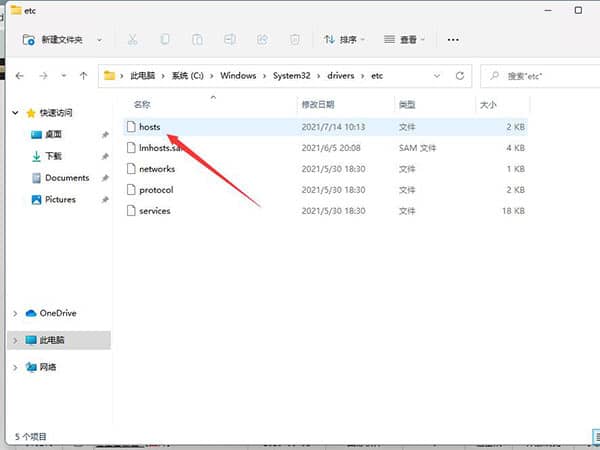Go up one folder with up arrow
Viewport: 600px width, 450px height.
83,76
